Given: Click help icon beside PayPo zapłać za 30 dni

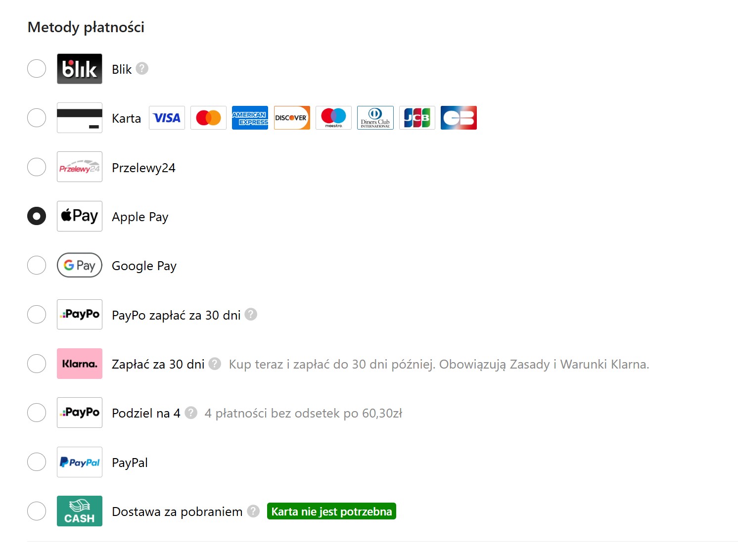Looking at the screenshot, I should click(251, 315).
